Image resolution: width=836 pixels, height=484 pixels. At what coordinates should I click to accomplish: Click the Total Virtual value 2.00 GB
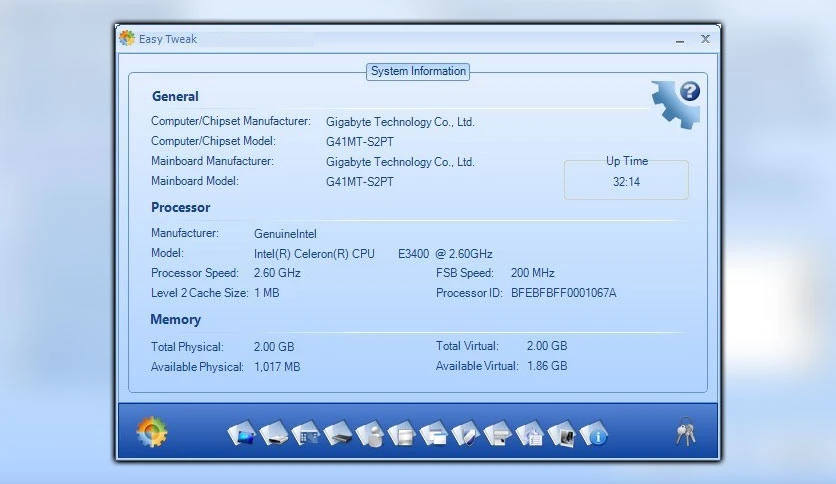point(547,346)
